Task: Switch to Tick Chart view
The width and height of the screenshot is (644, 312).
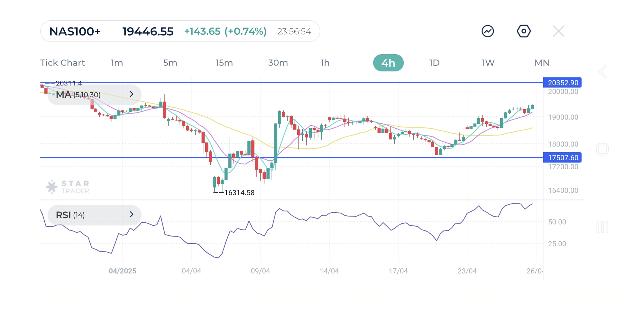Action: click(x=62, y=63)
